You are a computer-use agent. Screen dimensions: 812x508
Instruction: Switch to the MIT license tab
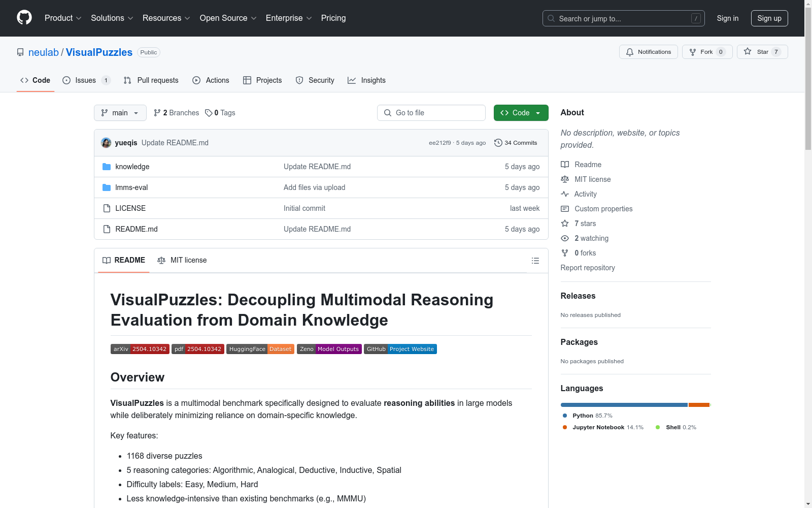click(182, 260)
